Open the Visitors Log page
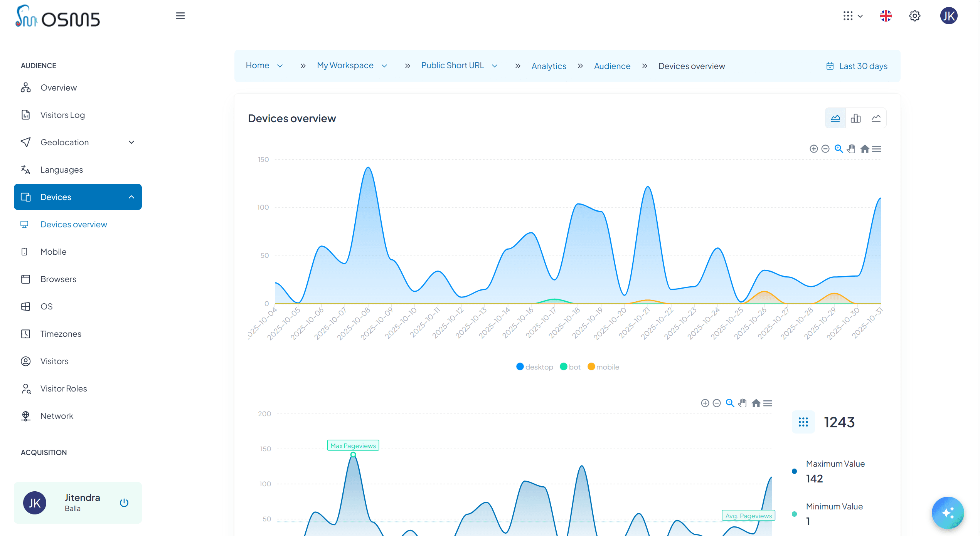This screenshot has width=980, height=536. (62, 115)
